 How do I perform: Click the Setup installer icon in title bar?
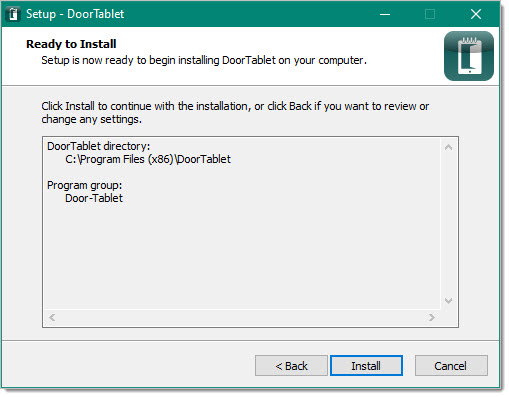click(x=13, y=14)
